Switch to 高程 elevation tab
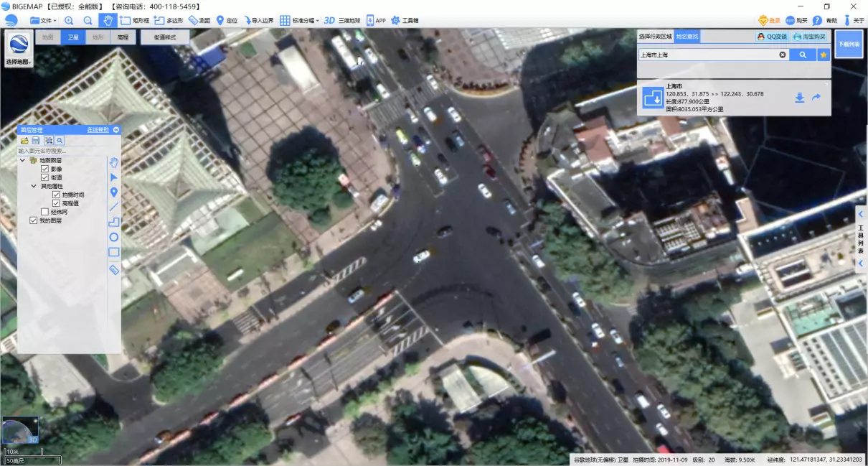868x466 pixels. click(x=123, y=37)
